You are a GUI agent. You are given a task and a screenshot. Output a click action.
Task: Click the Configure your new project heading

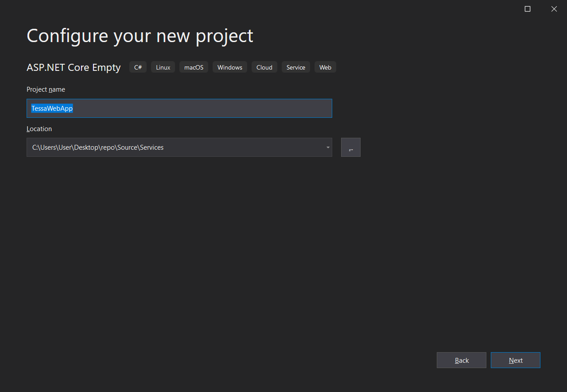pos(140,35)
